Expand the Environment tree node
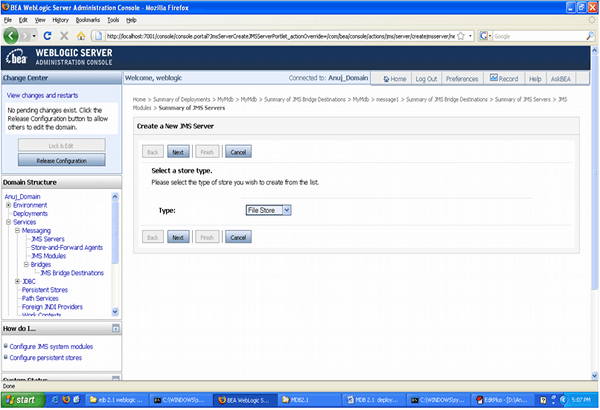 click(x=8, y=205)
